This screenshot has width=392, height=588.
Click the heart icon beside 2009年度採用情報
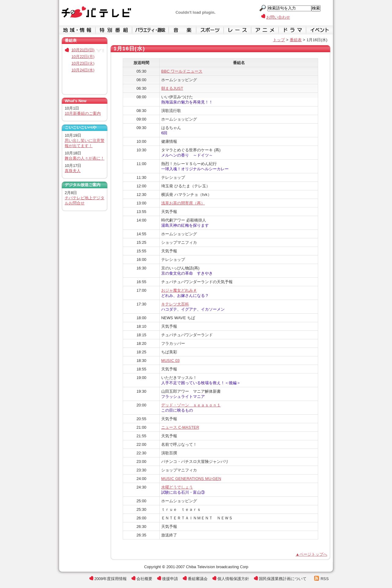point(91,578)
